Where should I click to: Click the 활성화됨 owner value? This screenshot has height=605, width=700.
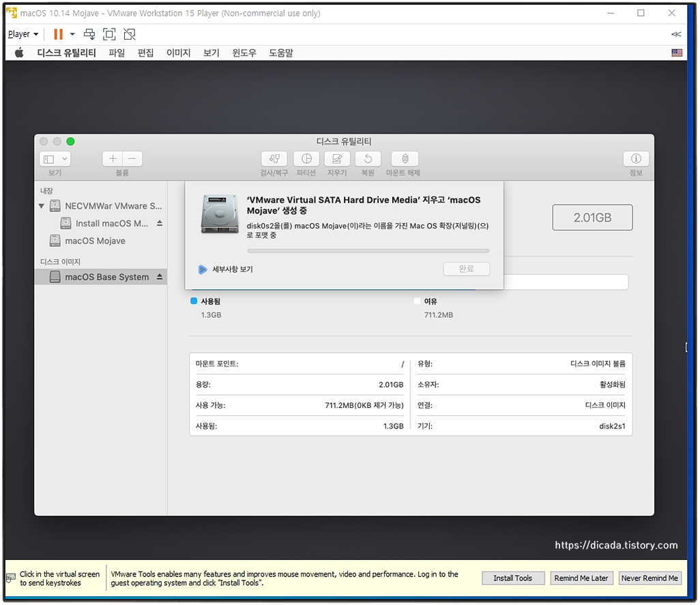coord(613,385)
